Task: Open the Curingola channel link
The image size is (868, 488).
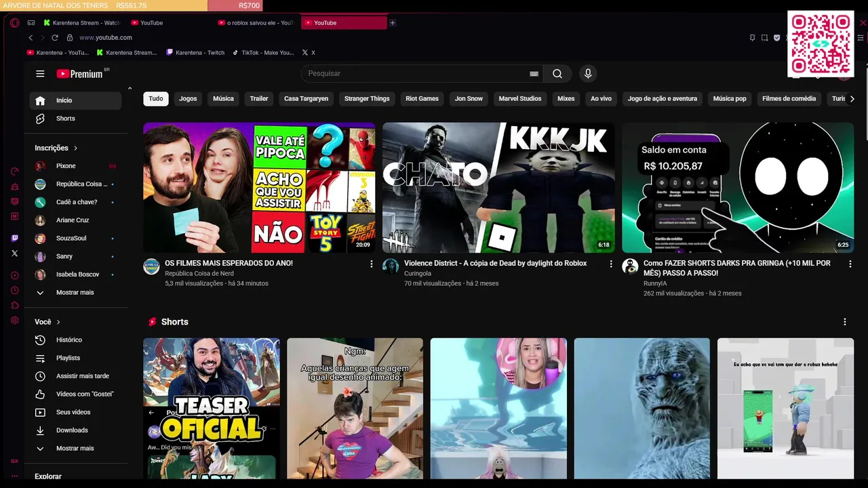Action: point(418,273)
